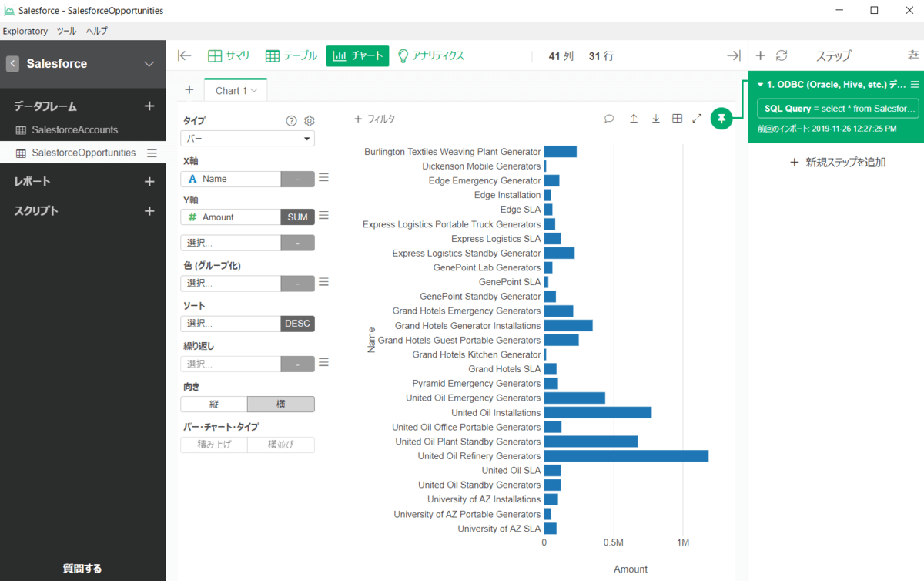Add a new data frame with plus

click(149, 106)
